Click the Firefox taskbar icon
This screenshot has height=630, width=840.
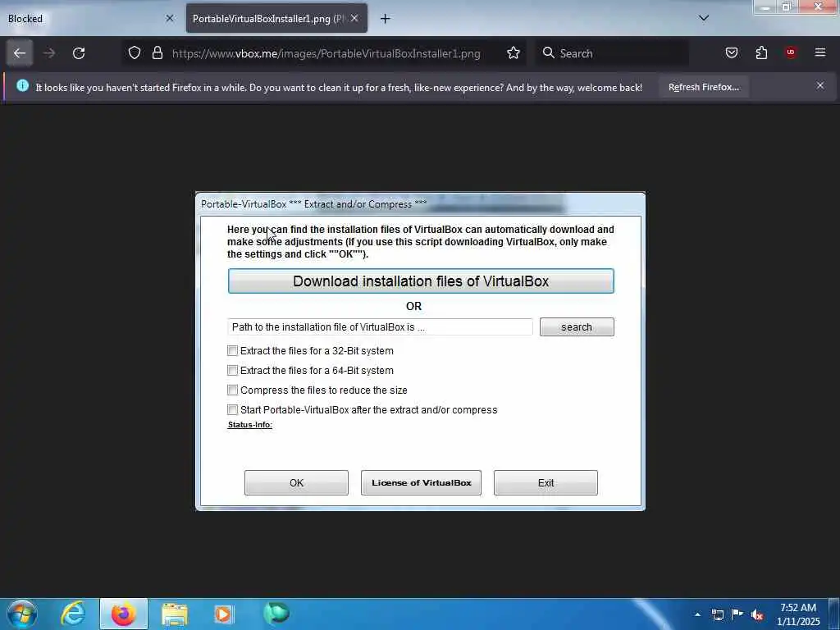(x=123, y=614)
